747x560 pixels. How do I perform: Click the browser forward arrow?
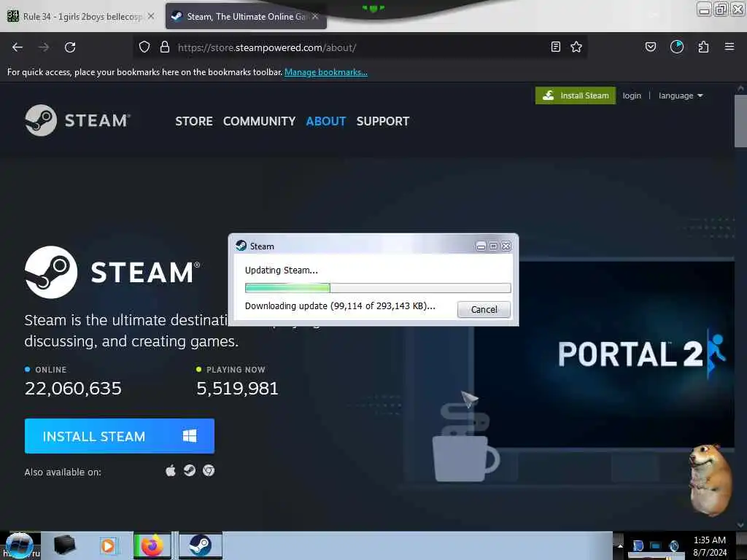(x=44, y=47)
